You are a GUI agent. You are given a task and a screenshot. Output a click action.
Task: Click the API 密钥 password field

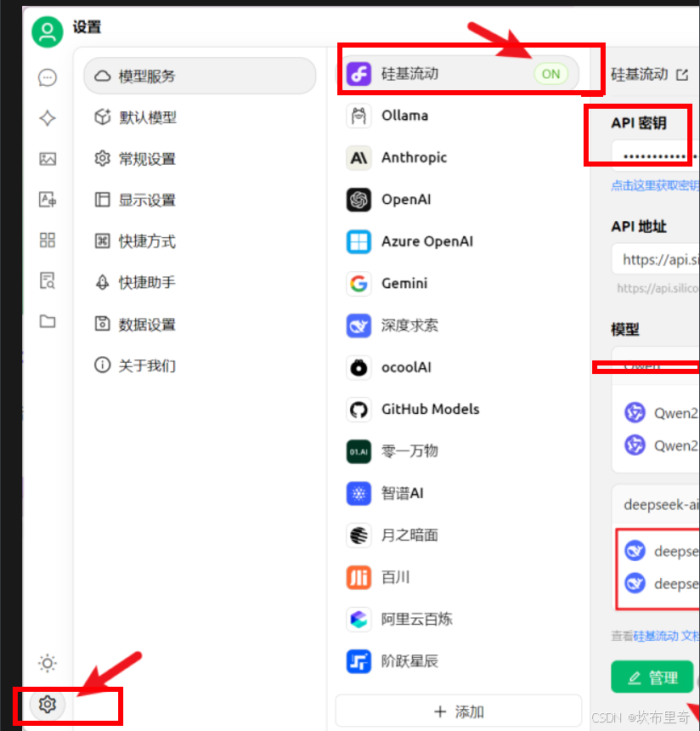[656, 156]
